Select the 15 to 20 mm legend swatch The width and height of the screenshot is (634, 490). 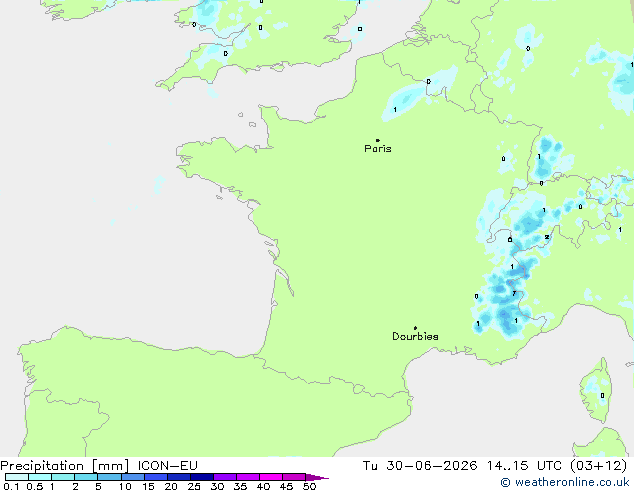coord(156,477)
